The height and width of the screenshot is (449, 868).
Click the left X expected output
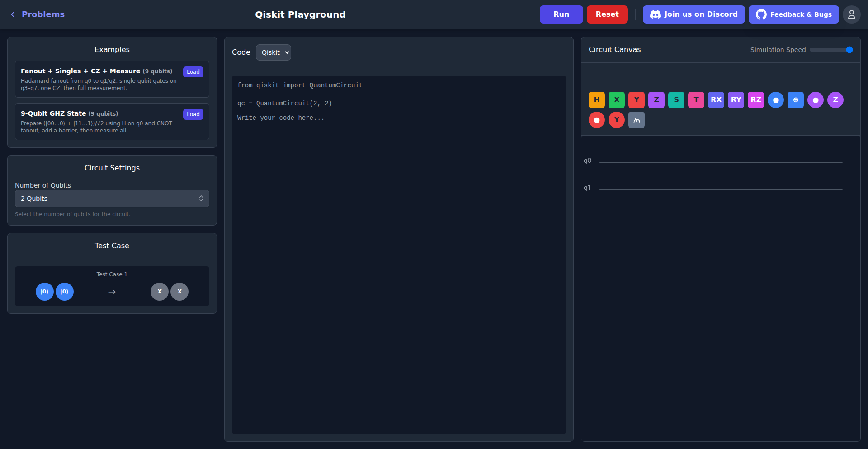160,292
